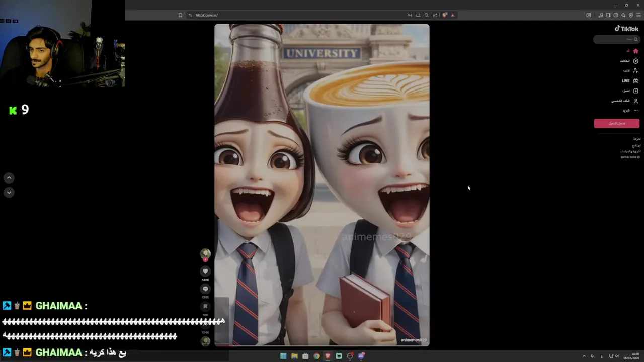644x362 pixels.
Task: Focus the TikTok search field
Action: coord(616,39)
